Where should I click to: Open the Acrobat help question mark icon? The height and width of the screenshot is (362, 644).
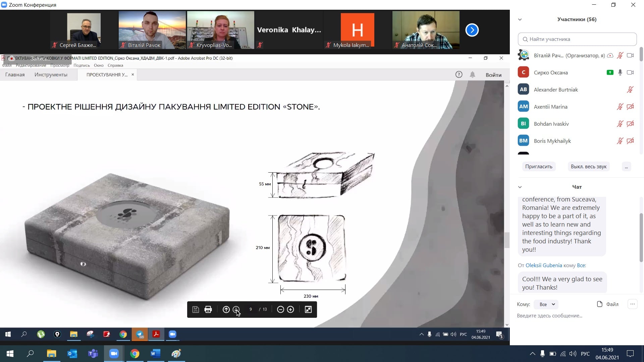click(459, 75)
